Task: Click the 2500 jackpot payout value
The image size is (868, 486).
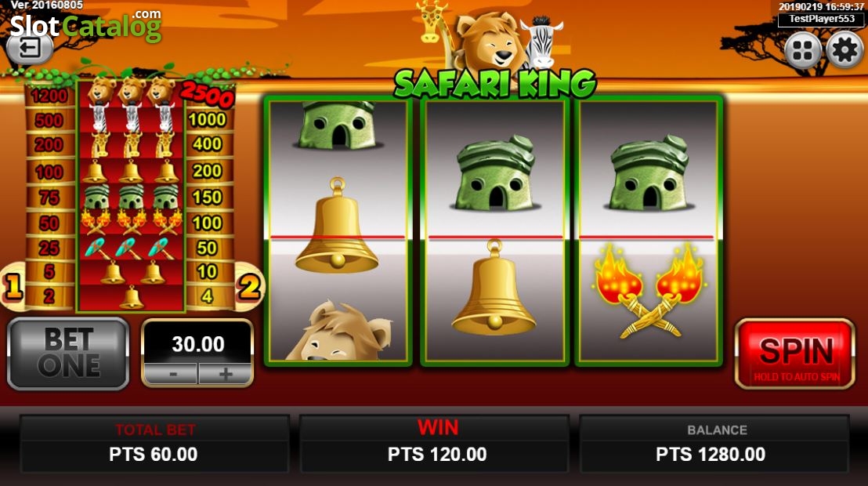Action: [x=207, y=95]
